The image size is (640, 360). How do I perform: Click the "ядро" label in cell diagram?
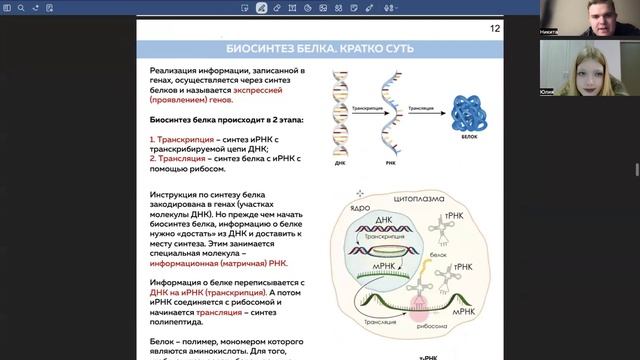[360, 208]
